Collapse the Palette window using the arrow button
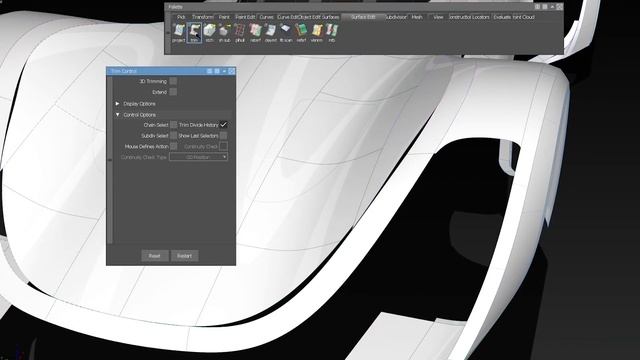The image size is (640, 360). tap(552, 7)
